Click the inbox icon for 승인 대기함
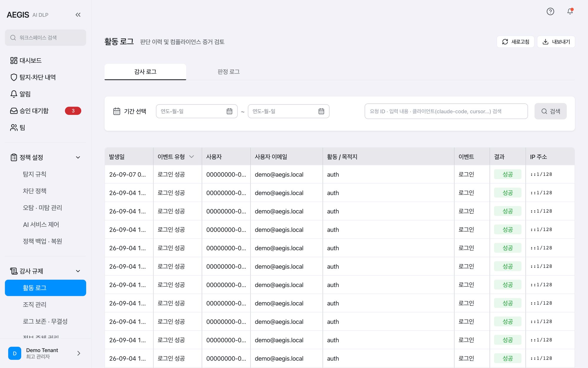588x368 pixels. click(14, 111)
